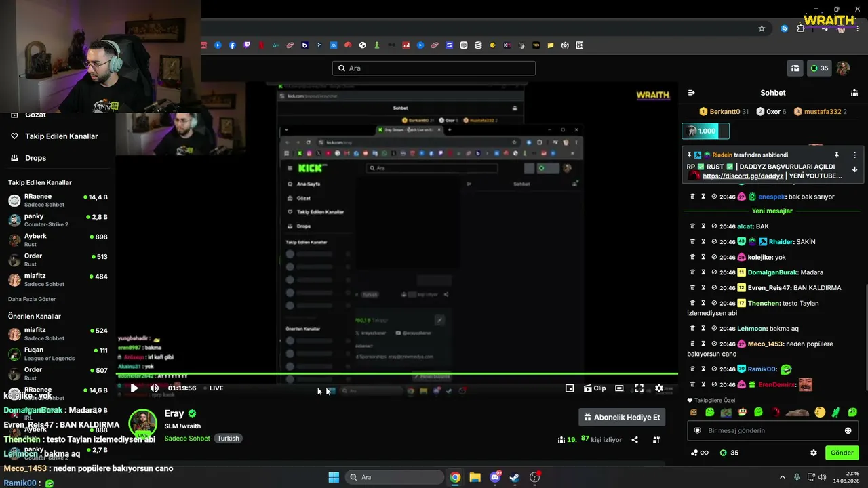Open Chrome from the taskbar

coord(455,477)
